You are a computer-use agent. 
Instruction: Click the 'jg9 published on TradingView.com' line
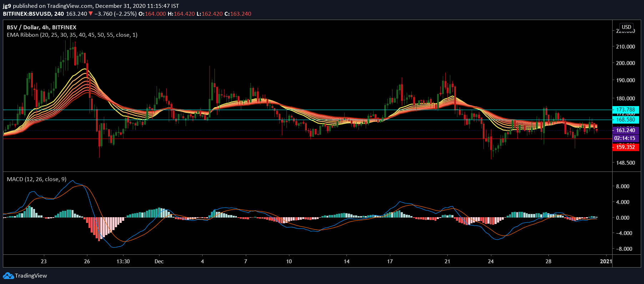[91, 6]
